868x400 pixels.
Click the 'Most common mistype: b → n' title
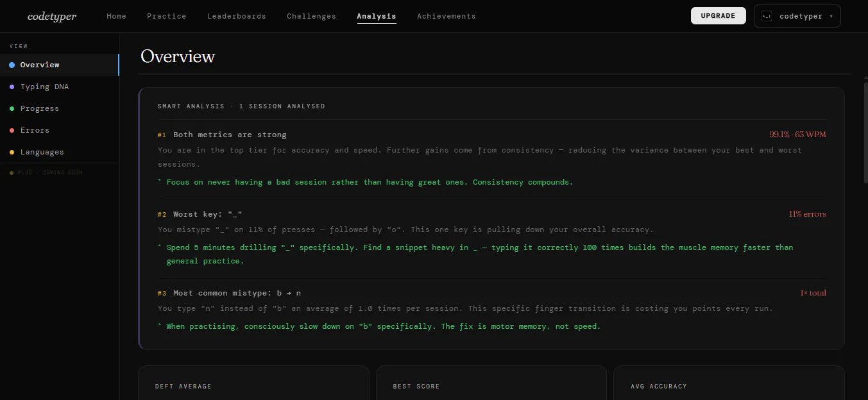[237, 293]
